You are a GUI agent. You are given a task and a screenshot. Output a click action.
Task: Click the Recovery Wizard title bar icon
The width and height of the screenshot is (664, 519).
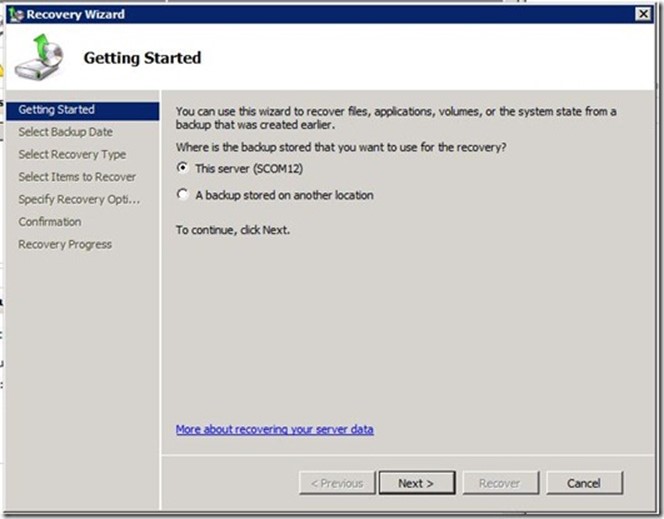(x=14, y=14)
